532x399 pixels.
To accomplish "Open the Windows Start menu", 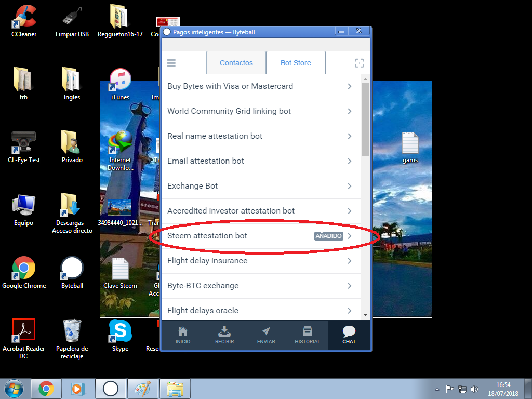I will pyautogui.click(x=14, y=389).
